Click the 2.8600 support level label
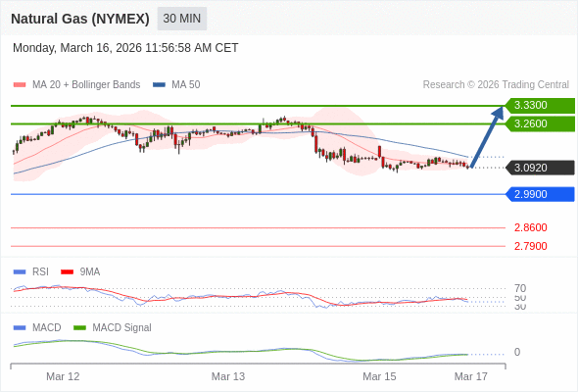 point(530,227)
